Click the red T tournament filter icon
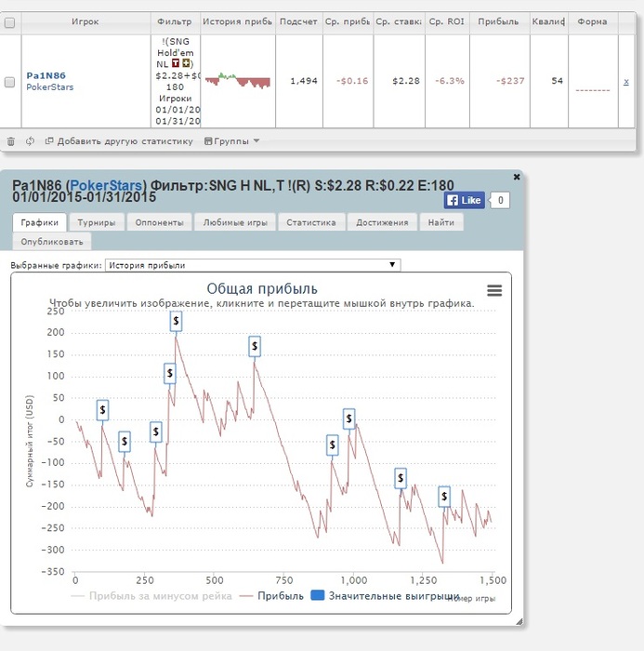 coord(176,63)
